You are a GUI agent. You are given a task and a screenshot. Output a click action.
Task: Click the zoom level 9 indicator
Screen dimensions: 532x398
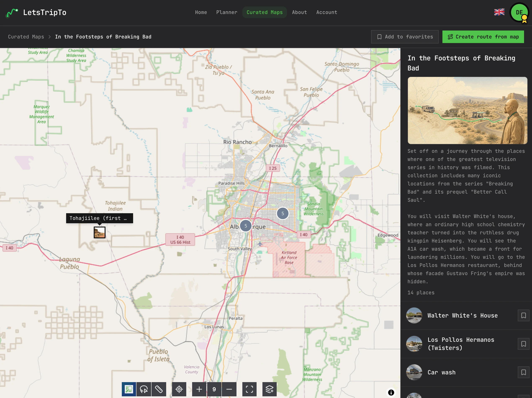tap(214, 389)
